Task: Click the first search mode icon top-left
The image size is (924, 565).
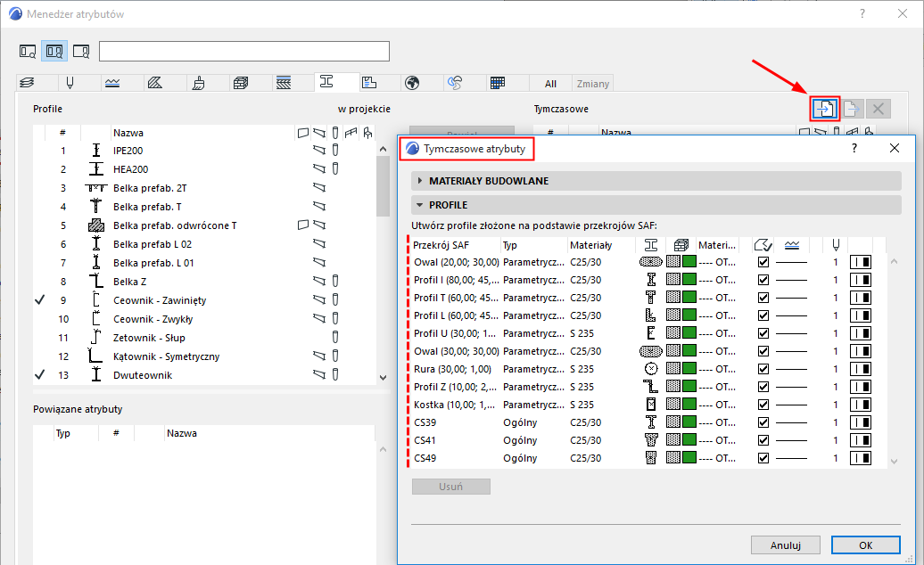Action: 28,51
